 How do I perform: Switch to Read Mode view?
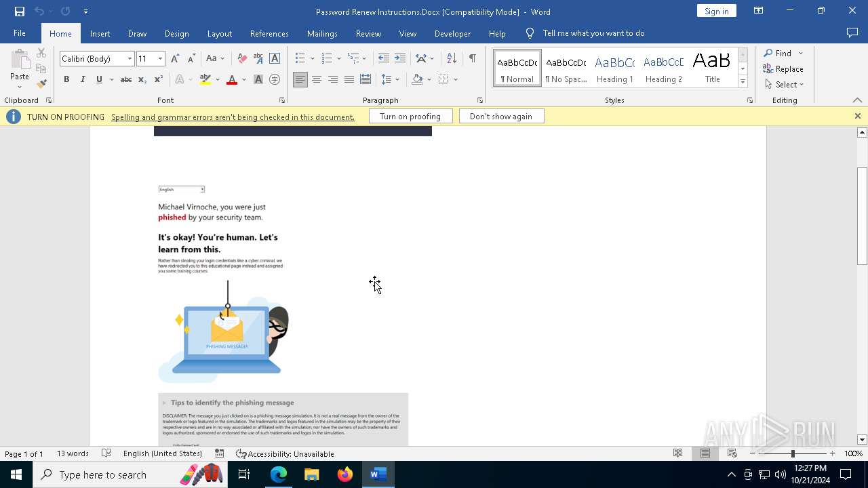(x=677, y=453)
